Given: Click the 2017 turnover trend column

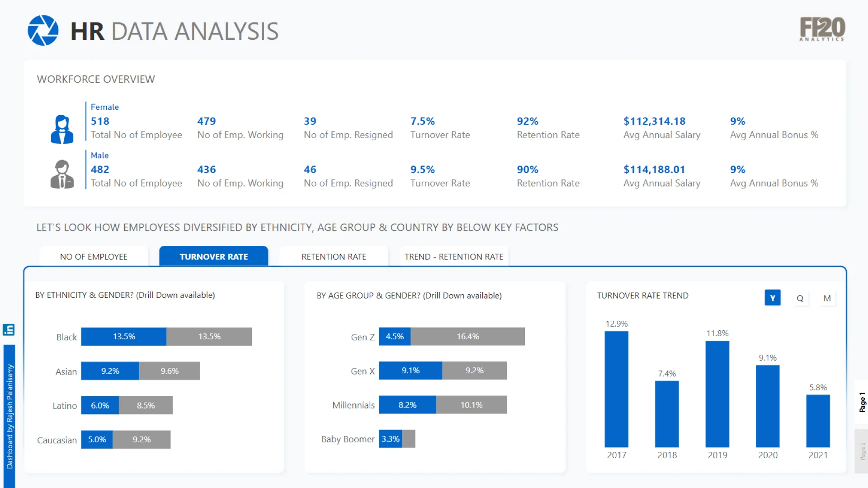Looking at the screenshot, I should coord(617,389).
